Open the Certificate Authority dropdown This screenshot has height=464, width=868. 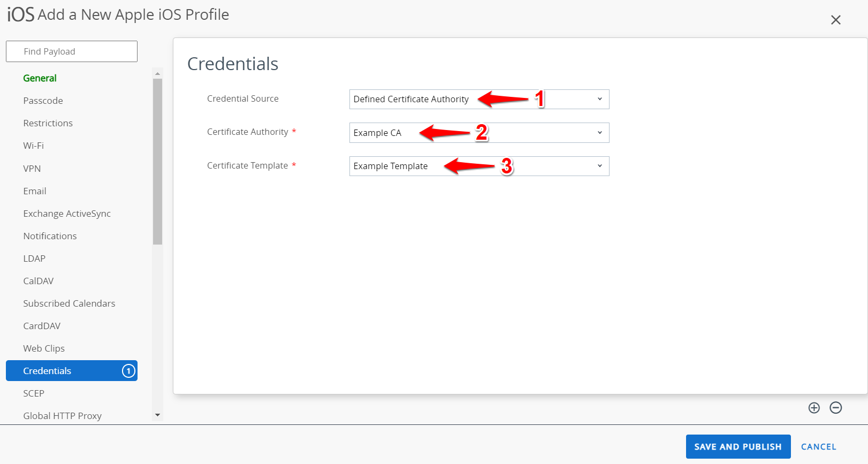point(479,133)
